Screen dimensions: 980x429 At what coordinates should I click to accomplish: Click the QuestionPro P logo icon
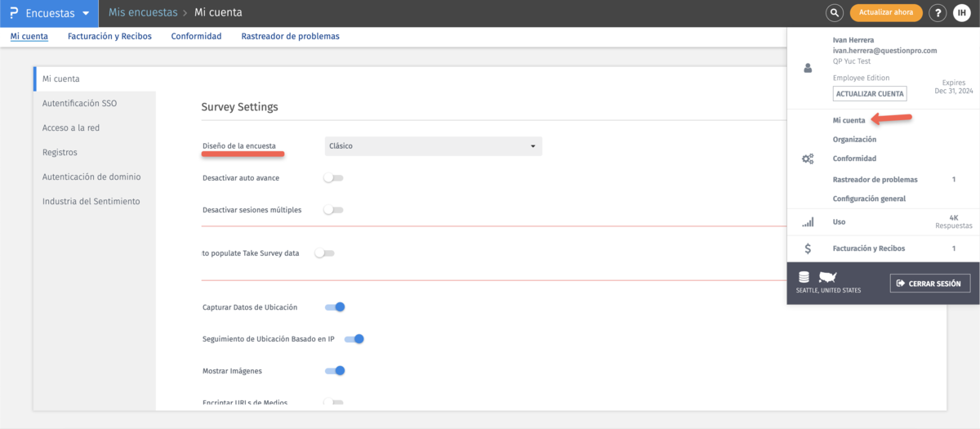pos(13,13)
